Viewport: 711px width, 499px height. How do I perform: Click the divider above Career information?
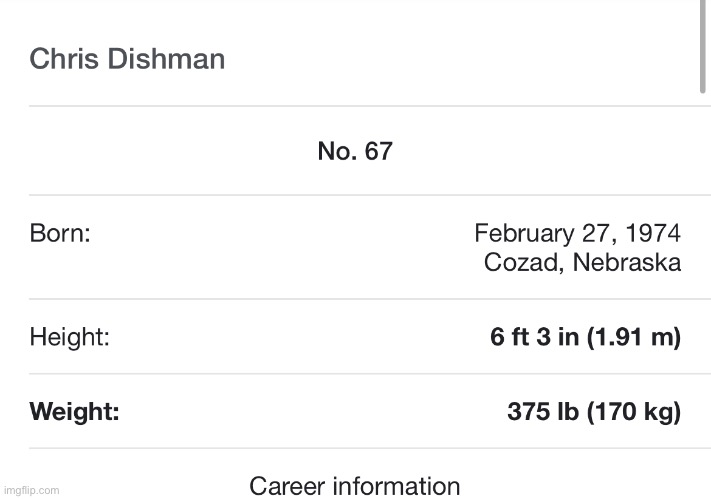click(355, 449)
